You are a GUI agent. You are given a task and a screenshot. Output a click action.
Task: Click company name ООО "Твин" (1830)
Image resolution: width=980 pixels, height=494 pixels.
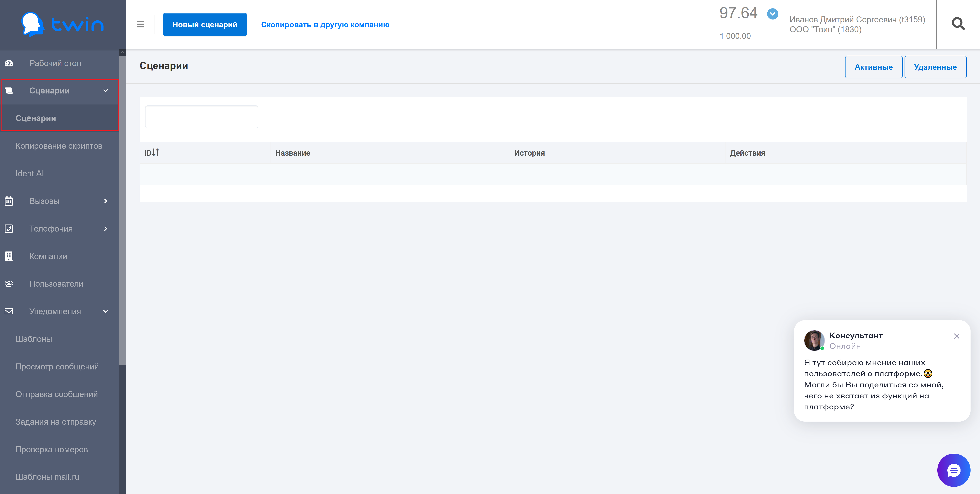click(825, 29)
